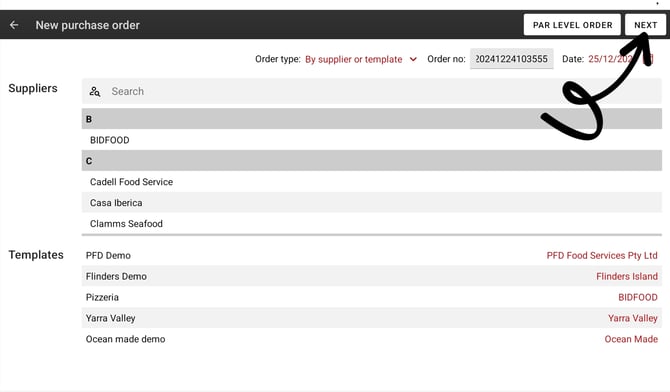Image resolution: width=670 pixels, height=392 pixels.
Task: Select supplier Cadell Food Service
Action: point(371,182)
